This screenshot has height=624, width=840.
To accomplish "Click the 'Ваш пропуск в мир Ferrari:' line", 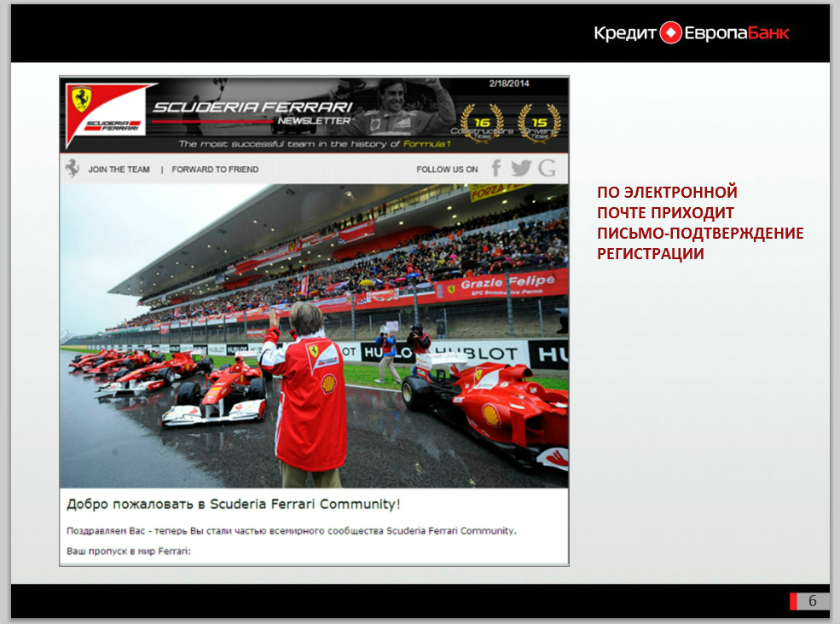I will pyautogui.click(x=129, y=552).
